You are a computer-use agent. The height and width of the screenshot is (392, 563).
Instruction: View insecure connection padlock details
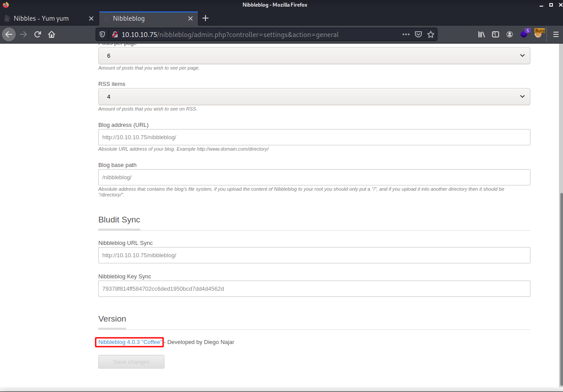pos(115,34)
